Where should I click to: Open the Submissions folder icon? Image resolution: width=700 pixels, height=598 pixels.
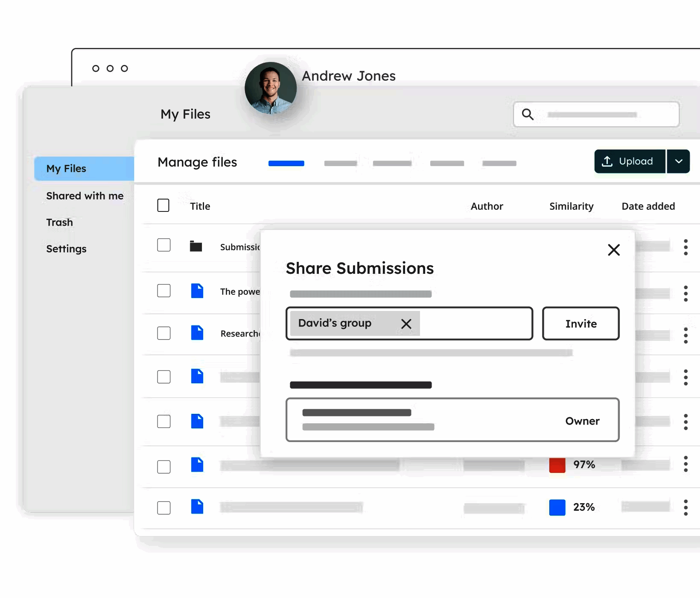pos(196,246)
